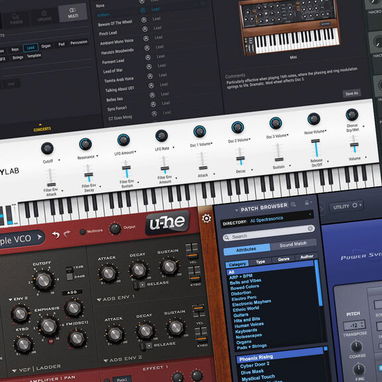Click the u-he EMPHASIS knob
This screenshot has width=382, height=382.
[49, 326]
